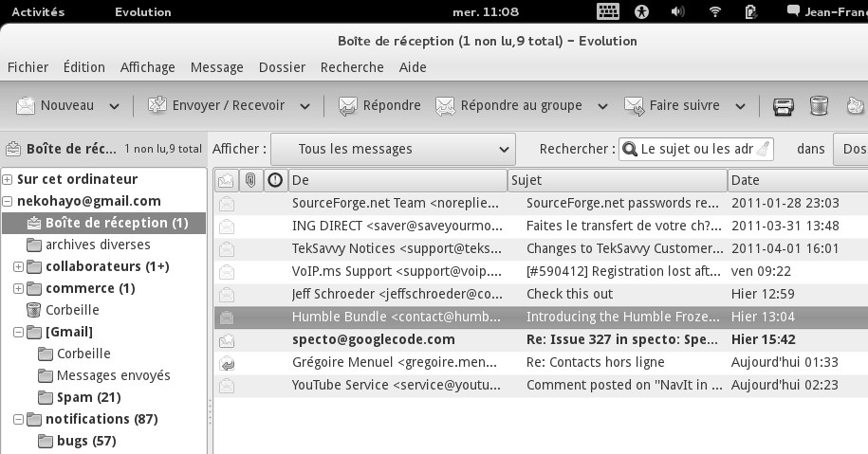Image resolution: width=868 pixels, height=454 pixels.
Task: Click the Nouveau mail icon in toolbar
Action: point(26,105)
